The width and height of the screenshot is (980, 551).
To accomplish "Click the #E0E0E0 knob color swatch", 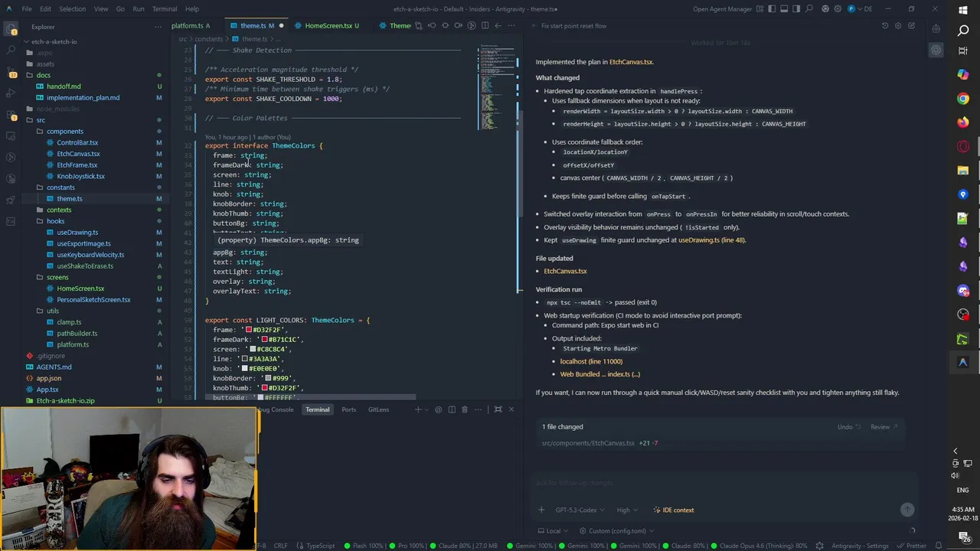I will 244,368.
